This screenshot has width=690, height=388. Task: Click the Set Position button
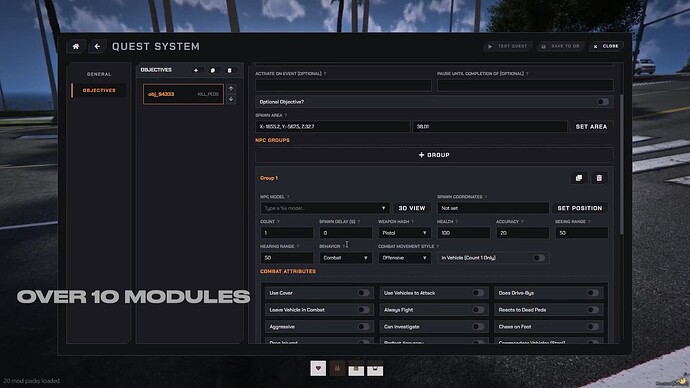click(580, 208)
